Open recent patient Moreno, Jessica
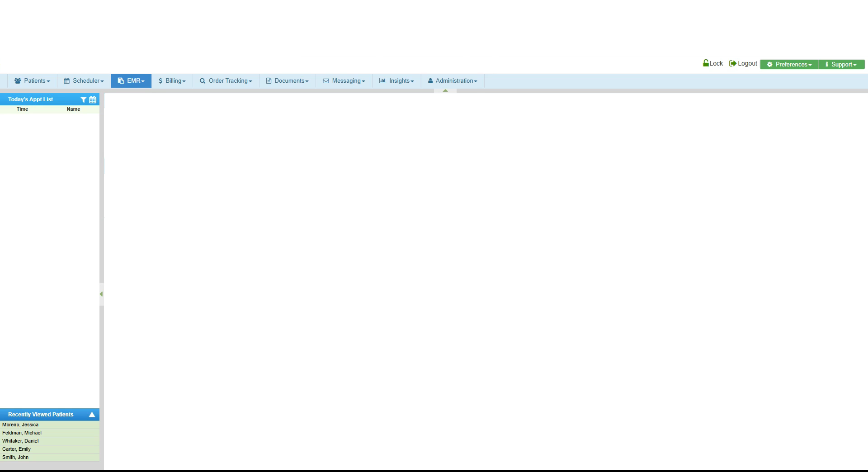Screen dimensions: 868x472 50,425
